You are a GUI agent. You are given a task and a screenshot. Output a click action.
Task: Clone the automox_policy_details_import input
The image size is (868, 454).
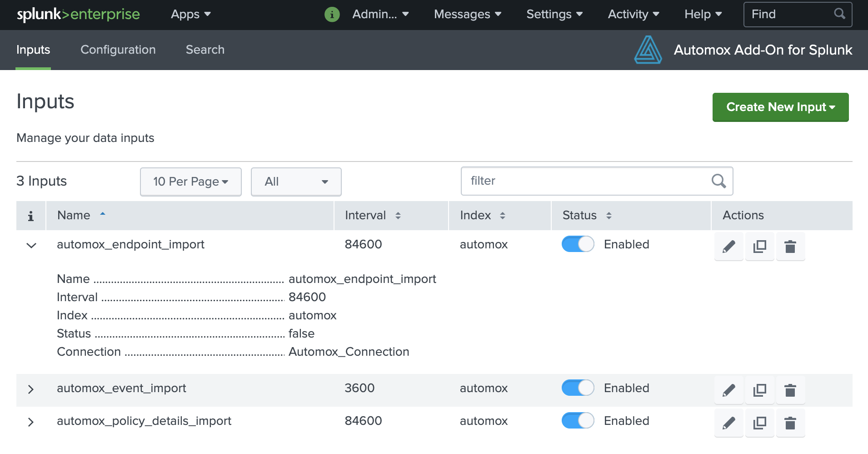tap(759, 423)
